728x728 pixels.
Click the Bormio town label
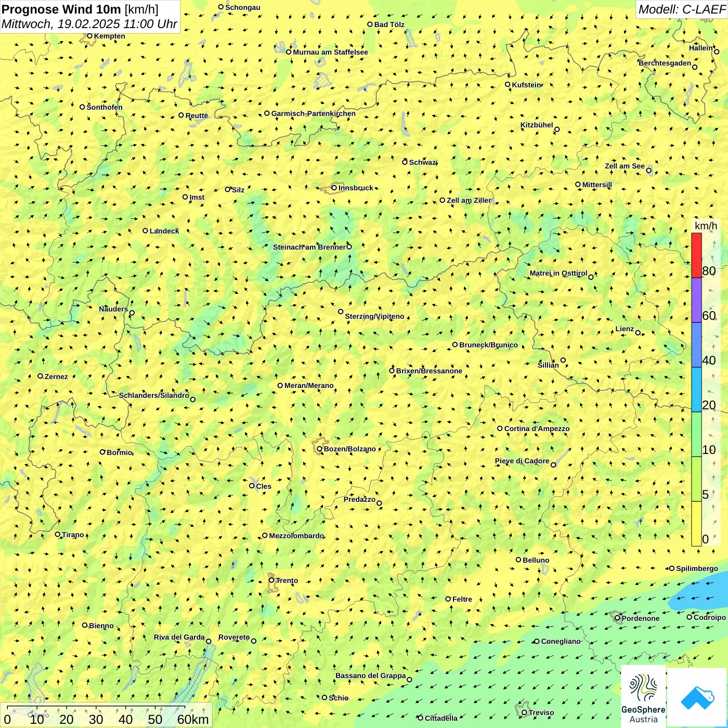(x=120, y=452)
